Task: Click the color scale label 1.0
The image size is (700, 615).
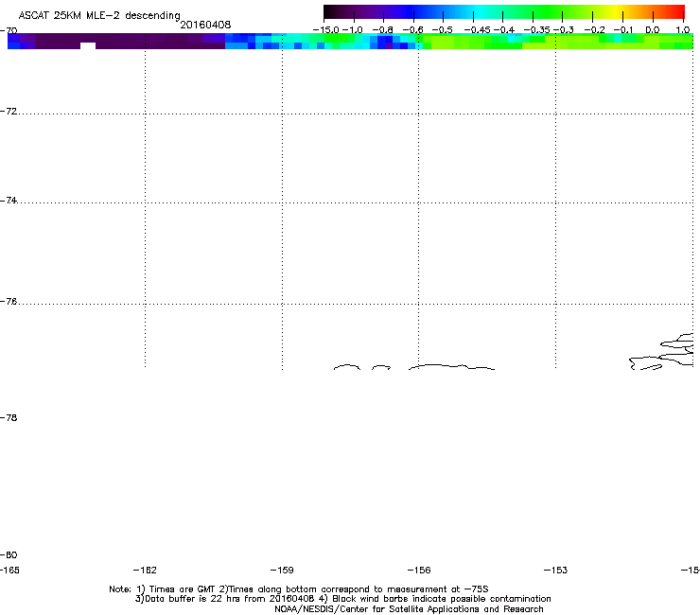Action: tap(683, 30)
